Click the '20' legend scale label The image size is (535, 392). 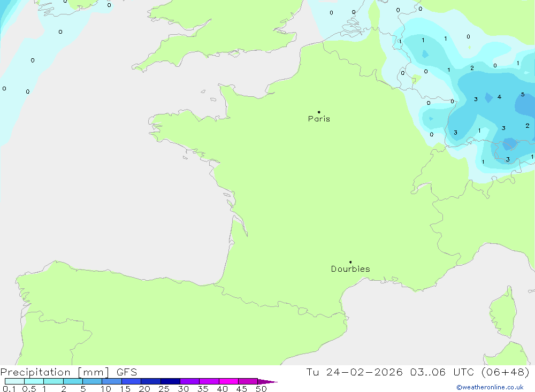(144, 389)
